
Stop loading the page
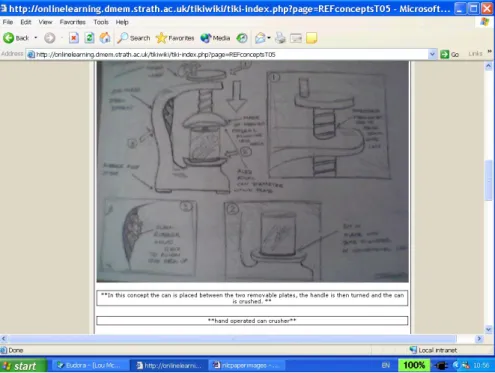point(74,38)
